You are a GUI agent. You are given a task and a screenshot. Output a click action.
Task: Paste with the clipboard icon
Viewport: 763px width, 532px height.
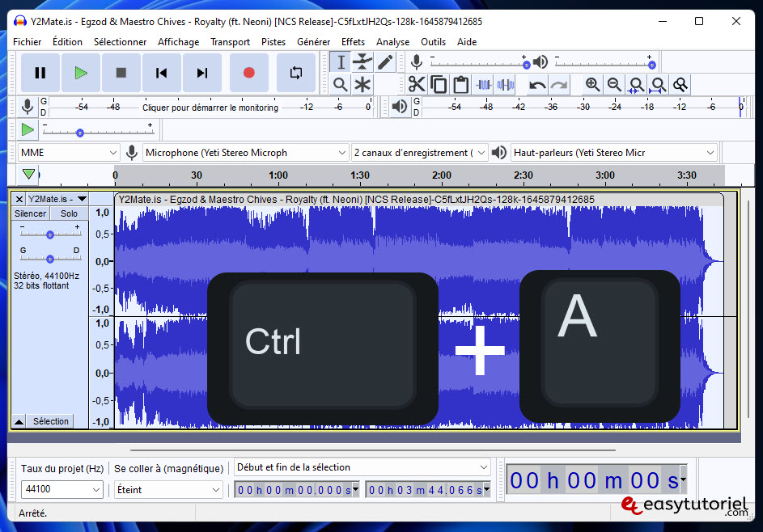461,85
